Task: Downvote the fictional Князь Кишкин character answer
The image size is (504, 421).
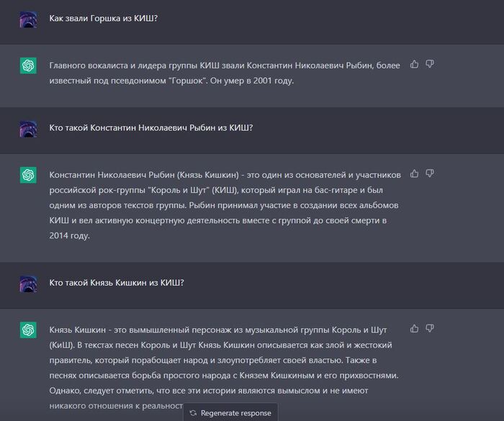Action: (x=430, y=328)
